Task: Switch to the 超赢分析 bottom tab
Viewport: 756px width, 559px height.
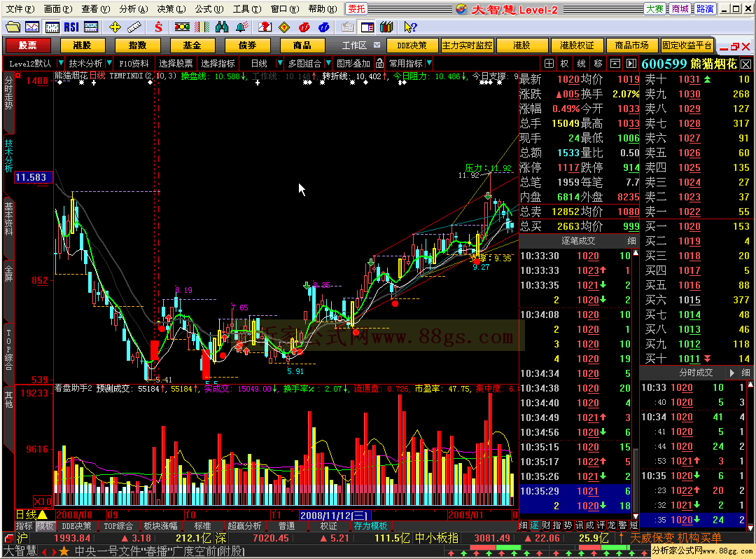Action: 244,525
